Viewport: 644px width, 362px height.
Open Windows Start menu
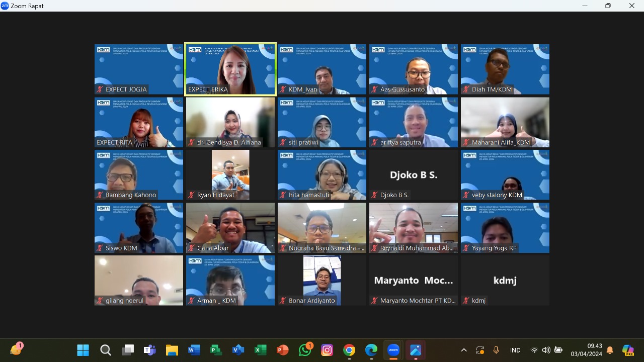83,350
